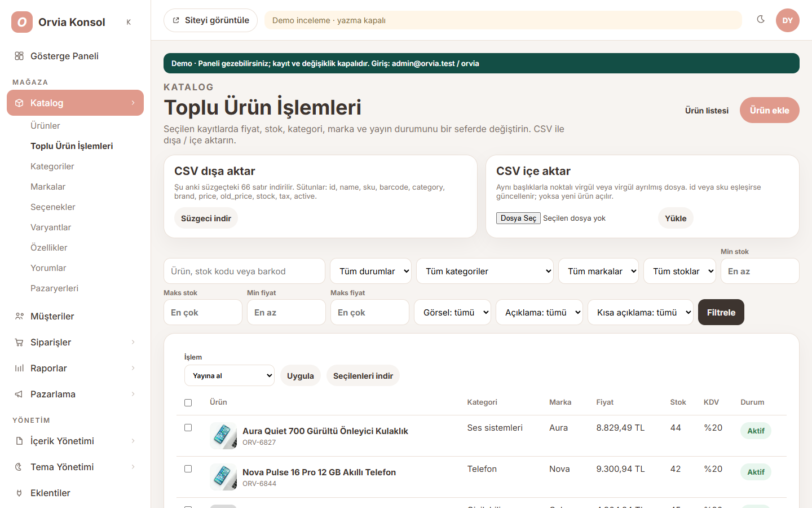812x508 pixels.
Task: Click the Seçilenleri indir button
Action: (x=363, y=375)
